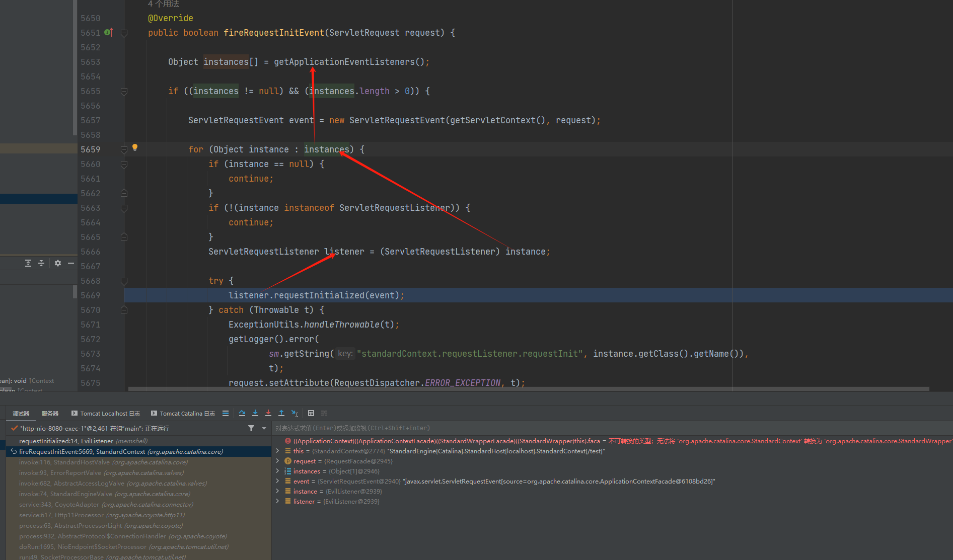
Task: Select frame invoke:116, StandardHostValve
Action: click(138, 462)
